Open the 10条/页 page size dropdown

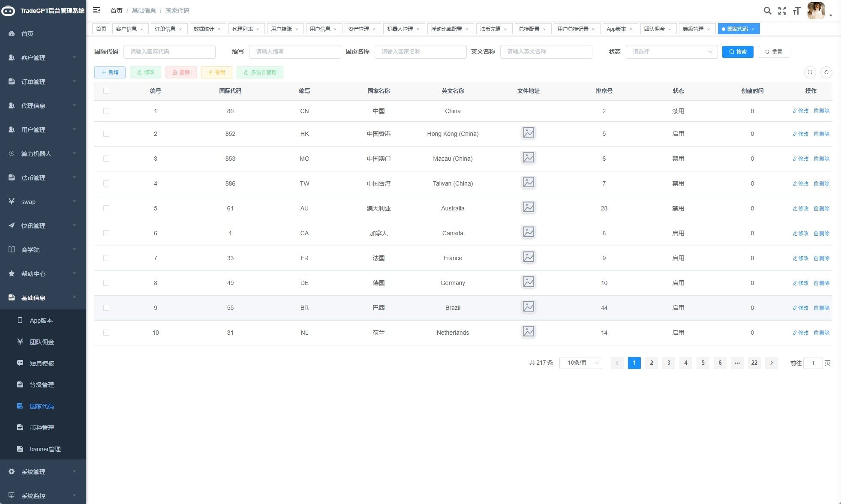580,363
